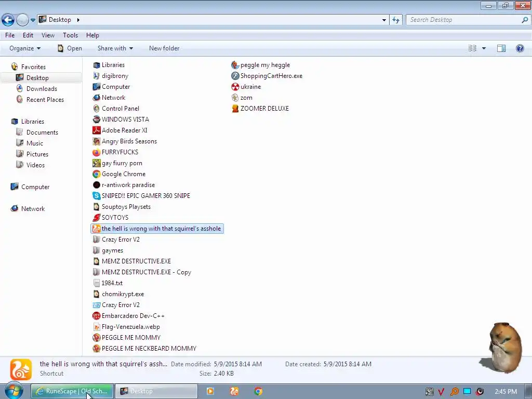
Task: Open the Windows Start orb
Action: (14, 391)
